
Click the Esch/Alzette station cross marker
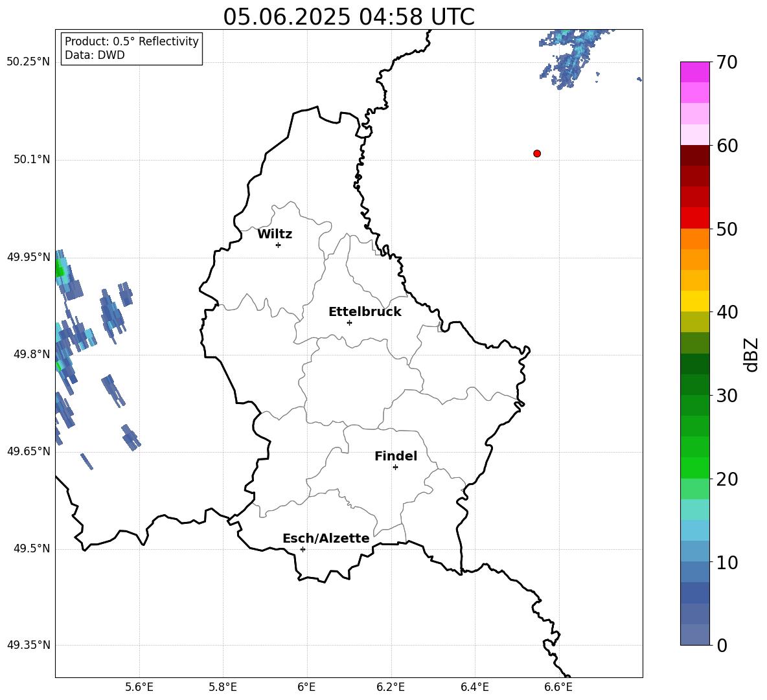303,549
